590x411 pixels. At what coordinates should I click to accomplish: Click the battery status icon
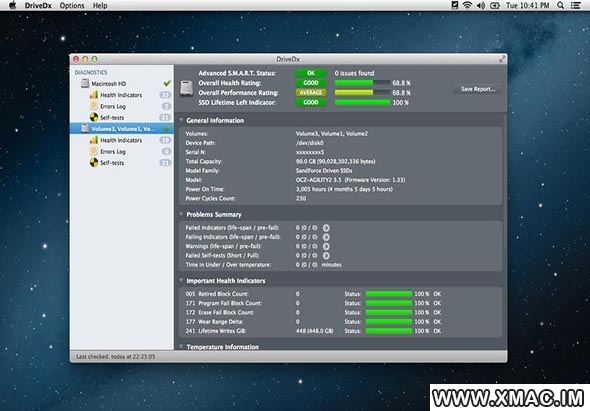point(495,5)
